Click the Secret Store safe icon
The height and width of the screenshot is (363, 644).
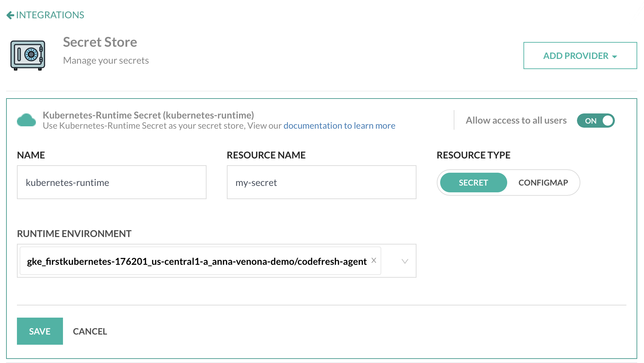(x=28, y=55)
